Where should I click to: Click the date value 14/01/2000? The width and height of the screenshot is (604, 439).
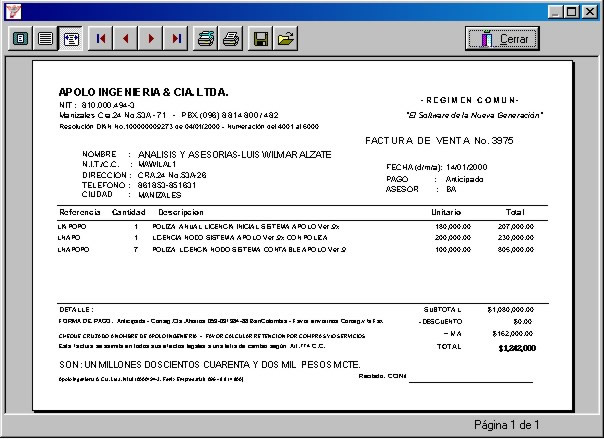(x=466, y=167)
